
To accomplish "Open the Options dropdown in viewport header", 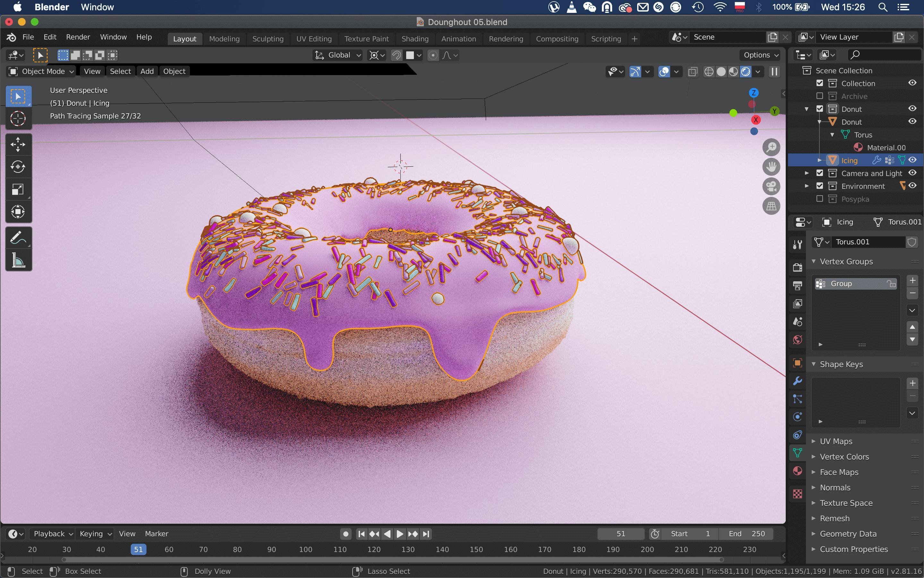I will coord(760,55).
